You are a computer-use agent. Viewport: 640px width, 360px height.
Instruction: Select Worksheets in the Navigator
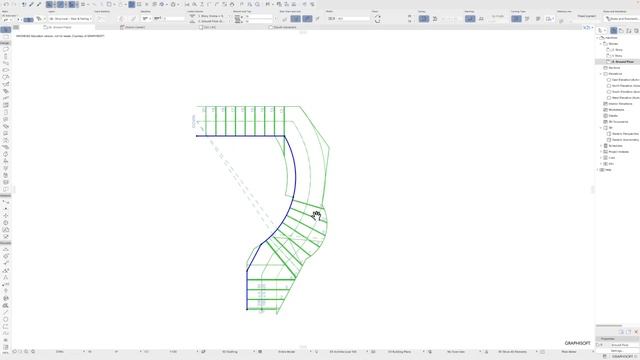click(x=616, y=110)
